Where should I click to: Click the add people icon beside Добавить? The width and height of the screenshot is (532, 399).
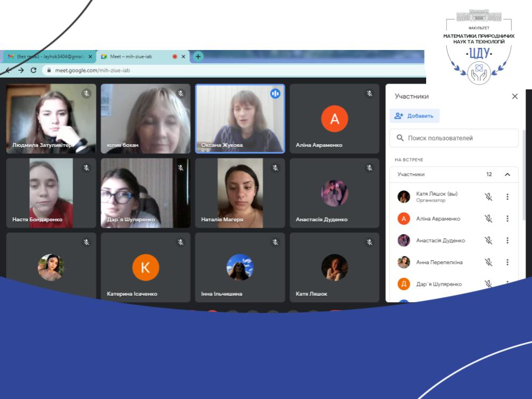click(x=399, y=116)
